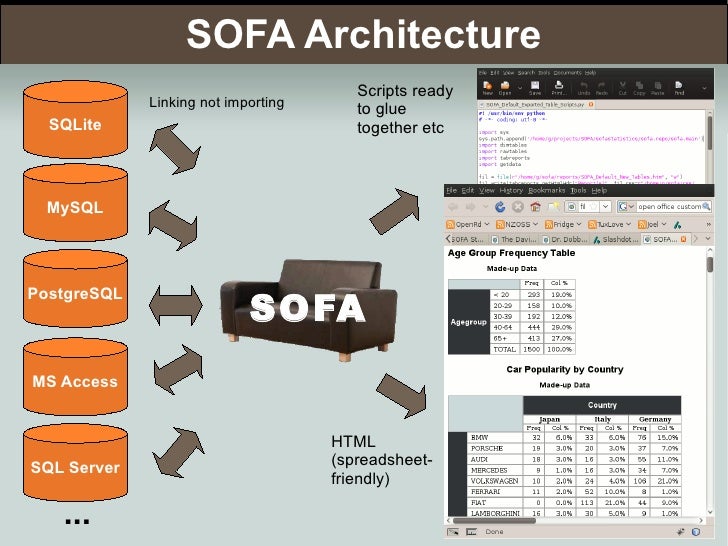Click the TuxLove feed bookmark icon
The height and width of the screenshot is (546, 728).
pyautogui.click(x=592, y=225)
